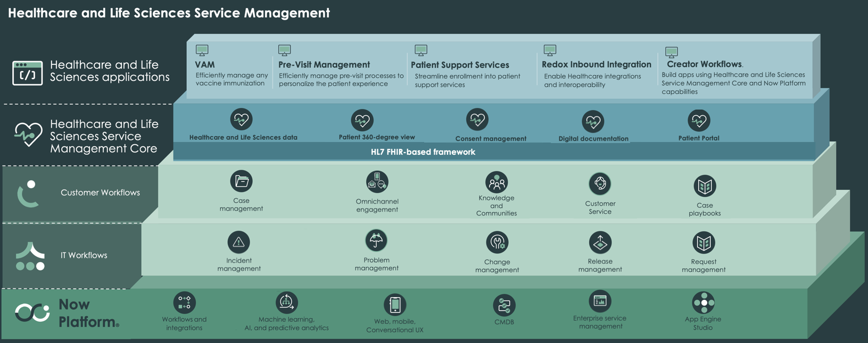Click the Pre-Visit Management heading
Screen dimensions: 868x343
point(324,64)
